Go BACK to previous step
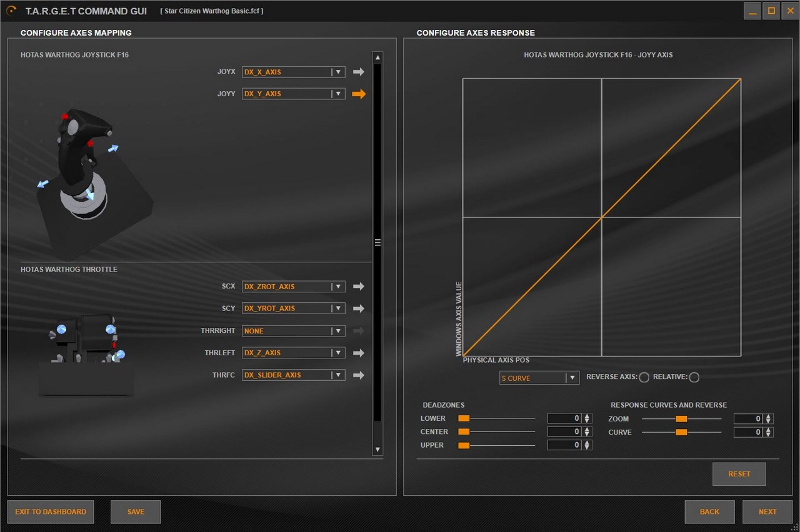The height and width of the screenshot is (532, 800). 709,512
